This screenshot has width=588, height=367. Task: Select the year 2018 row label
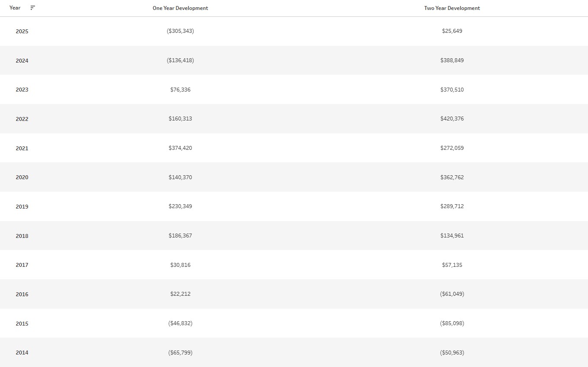(x=22, y=236)
